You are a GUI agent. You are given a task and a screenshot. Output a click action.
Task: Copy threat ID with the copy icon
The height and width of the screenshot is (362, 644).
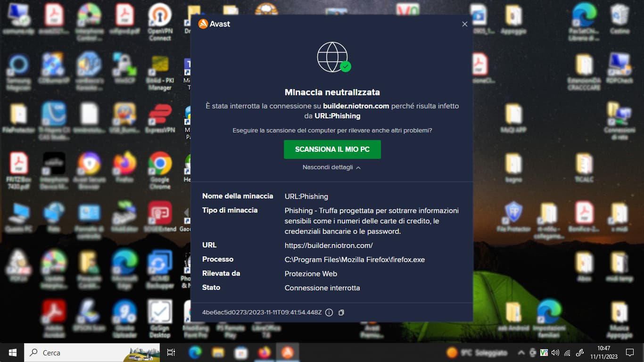point(341,313)
